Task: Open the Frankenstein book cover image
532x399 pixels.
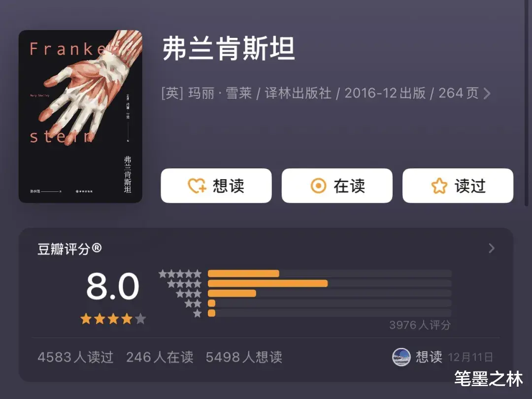Action: click(80, 116)
